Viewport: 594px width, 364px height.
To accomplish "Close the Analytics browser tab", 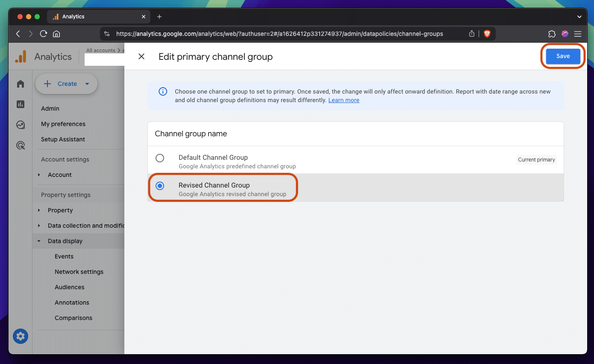I will 144,17.
